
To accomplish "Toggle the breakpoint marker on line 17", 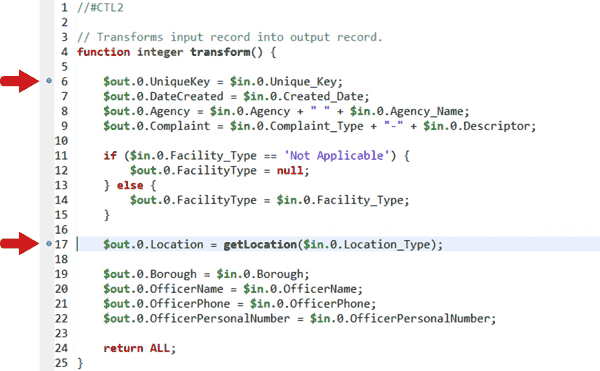I will pos(49,244).
